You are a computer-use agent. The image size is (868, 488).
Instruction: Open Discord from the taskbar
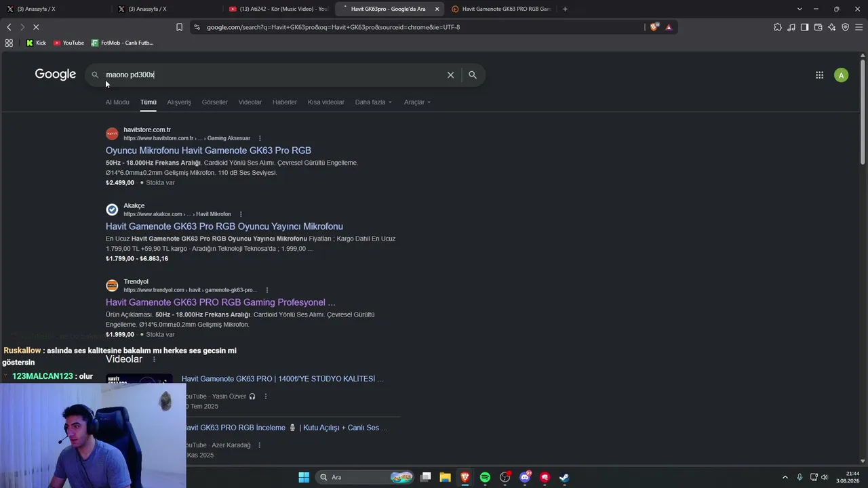click(x=525, y=477)
